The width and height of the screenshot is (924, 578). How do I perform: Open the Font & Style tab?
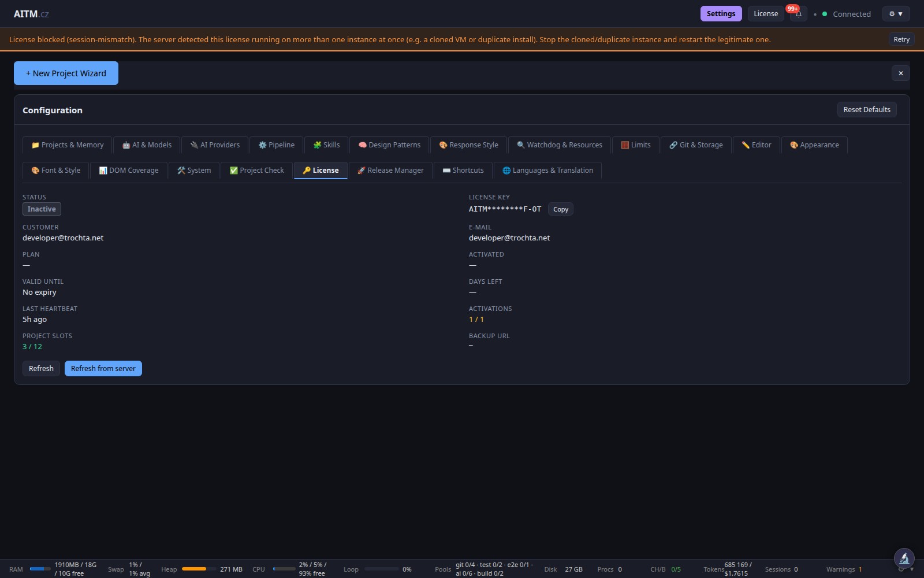pos(56,171)
